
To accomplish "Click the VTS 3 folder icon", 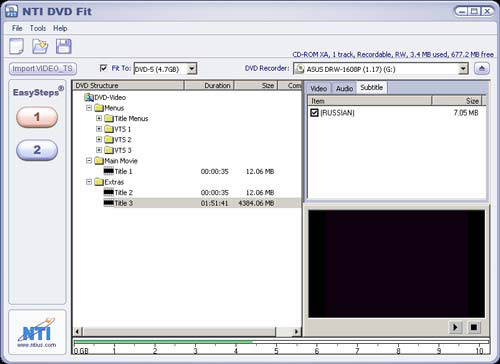I will 109,150.
